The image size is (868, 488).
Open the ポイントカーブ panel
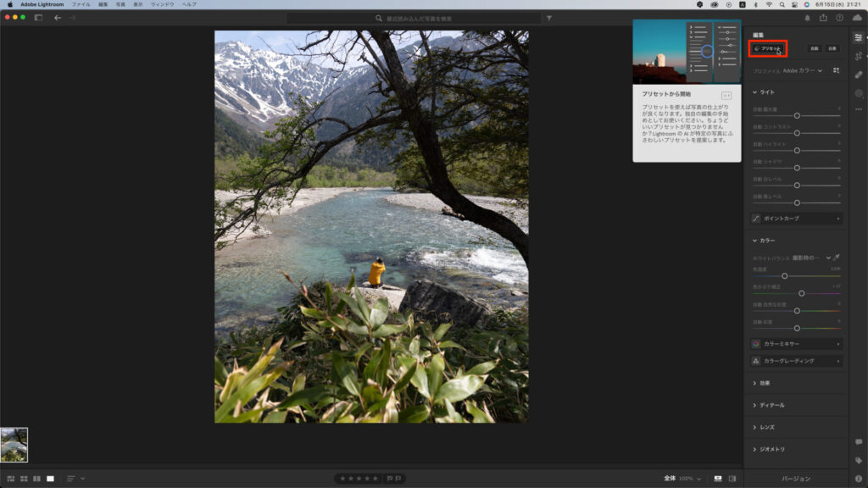pos(797,219)
